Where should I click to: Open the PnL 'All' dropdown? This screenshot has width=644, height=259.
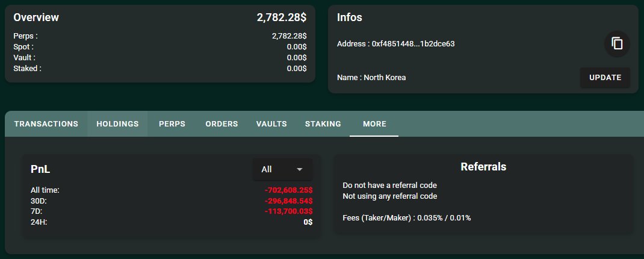[x=282, y=169]
